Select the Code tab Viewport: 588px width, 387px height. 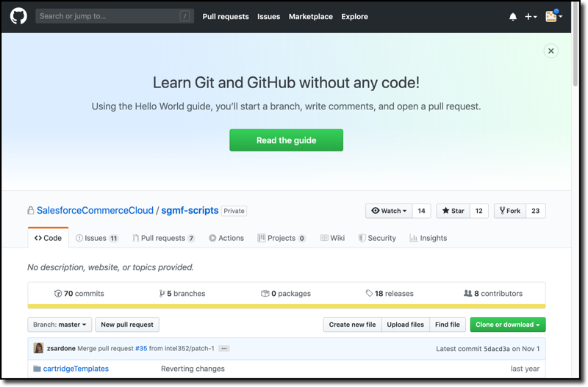[48, 238]
